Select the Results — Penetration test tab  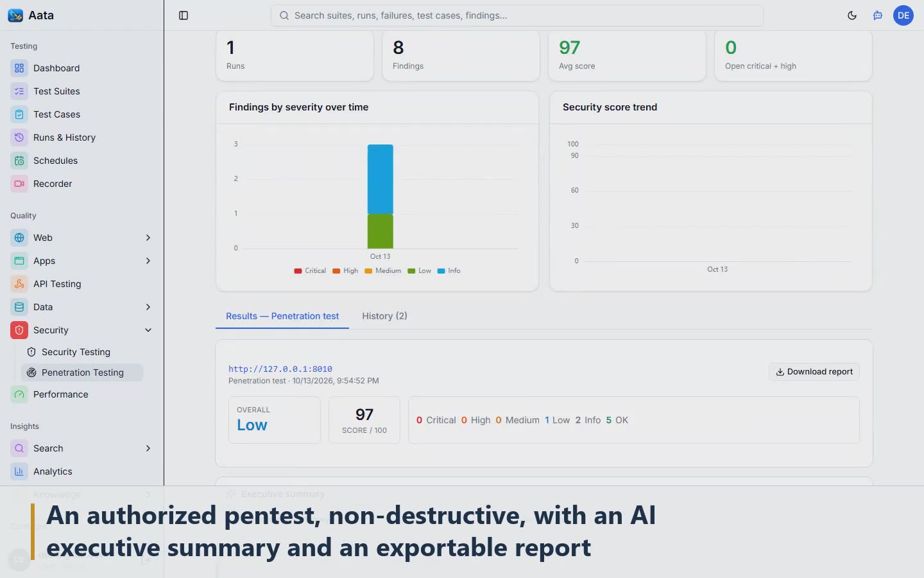pyautogui.click(x=282, y=316)
